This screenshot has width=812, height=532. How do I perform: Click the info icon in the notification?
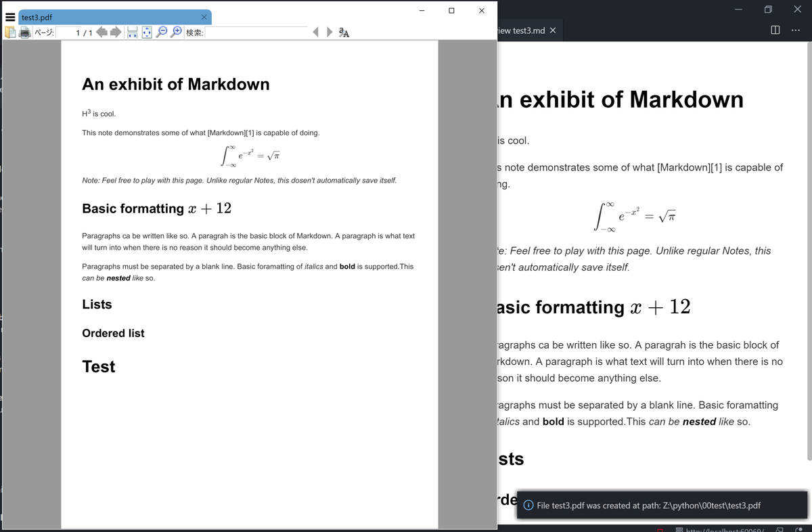(x=528, y=506)
